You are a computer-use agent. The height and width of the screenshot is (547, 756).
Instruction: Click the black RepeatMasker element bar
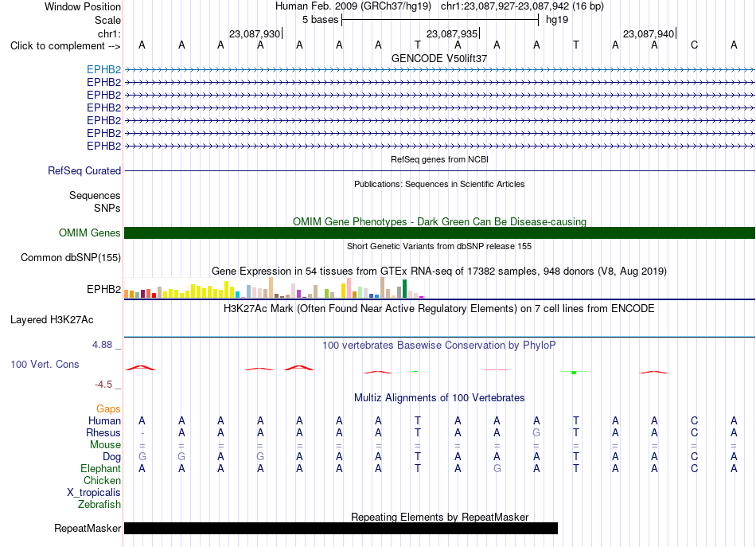(x=341, y=528)
